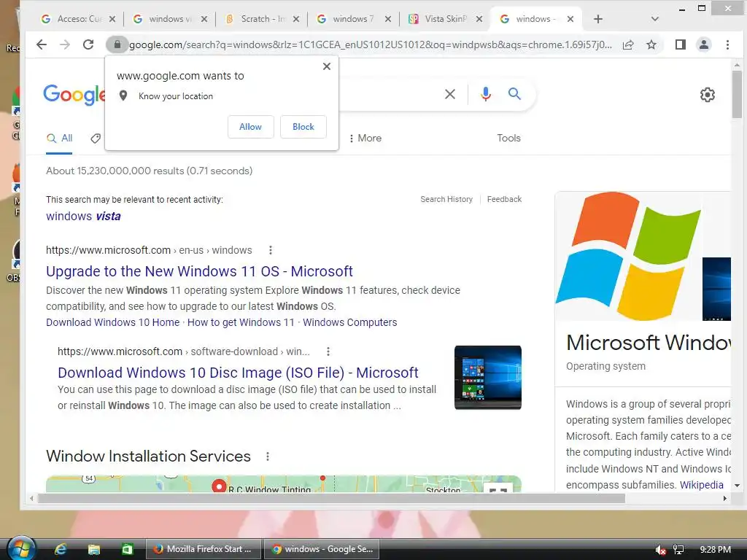This screenshot has height=560, width=747.
Task: Open Windows Explorer folder on taskbar
Action: click(x=94, y=550)
